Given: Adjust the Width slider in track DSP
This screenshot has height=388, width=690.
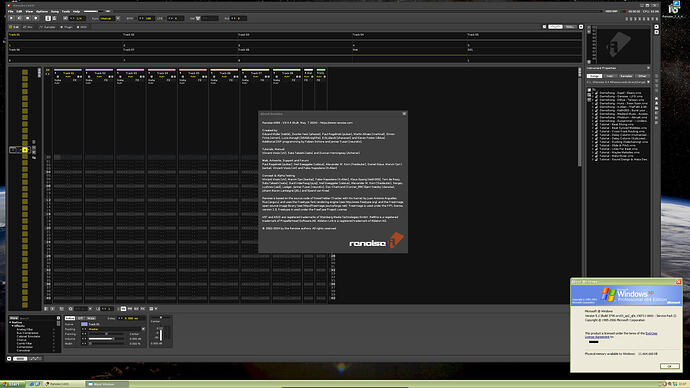Looking at the screenshot, I should tap(106, 344).
